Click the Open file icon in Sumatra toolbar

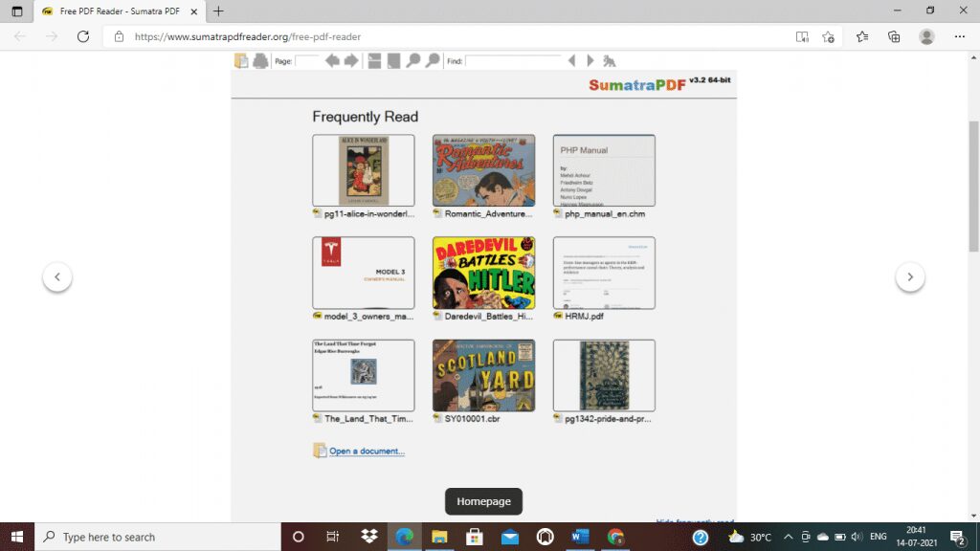coord(241,60)
